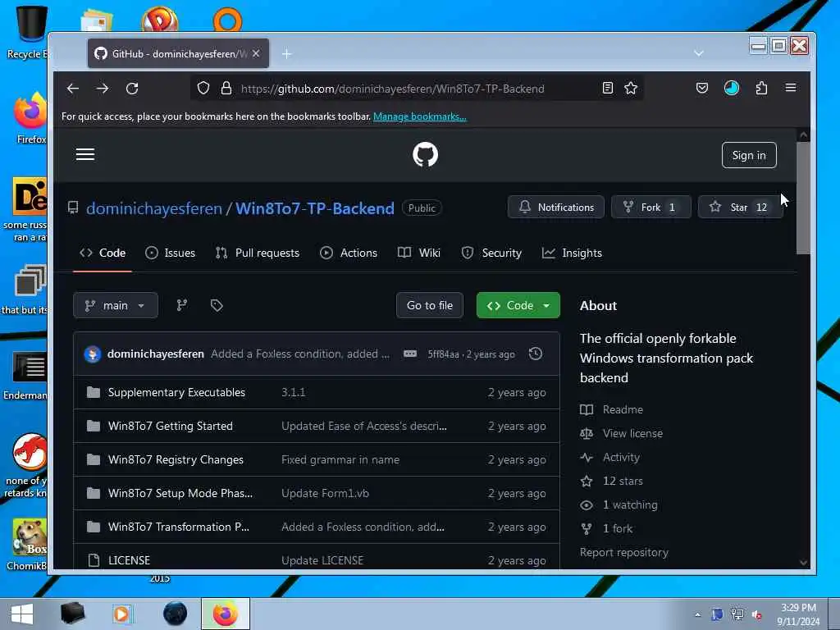Image resolution: width=840 pixels, height=630 pixels.
Task: View tags using the tag icon
Action: (x=217, y=305)
